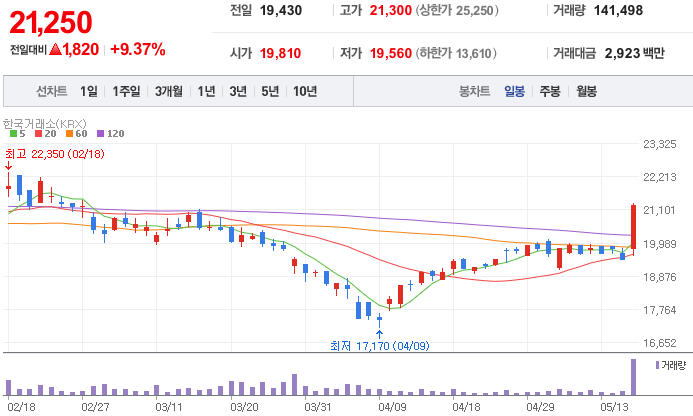Show the 5년 line chart

270,92
